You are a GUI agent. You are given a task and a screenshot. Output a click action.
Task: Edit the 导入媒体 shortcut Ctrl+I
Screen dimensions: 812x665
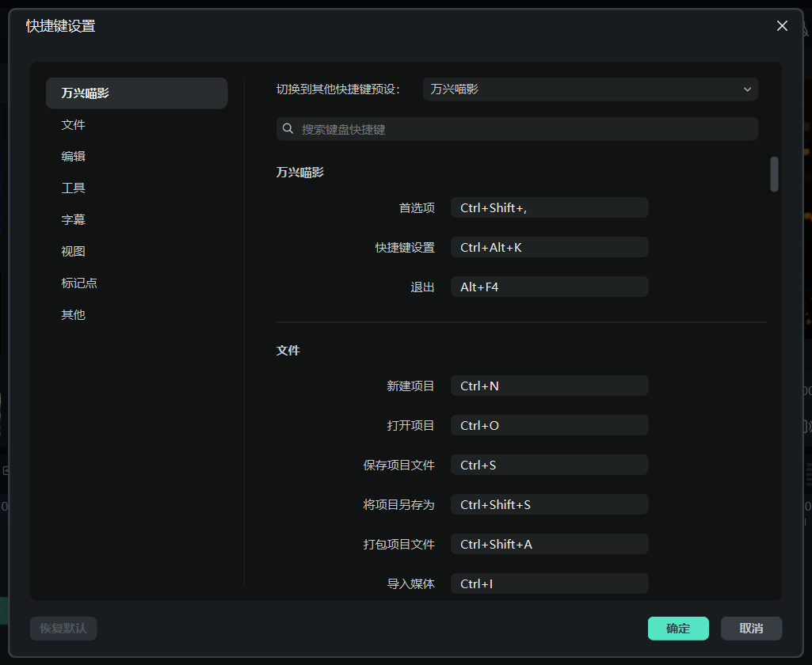coord(550,583)
